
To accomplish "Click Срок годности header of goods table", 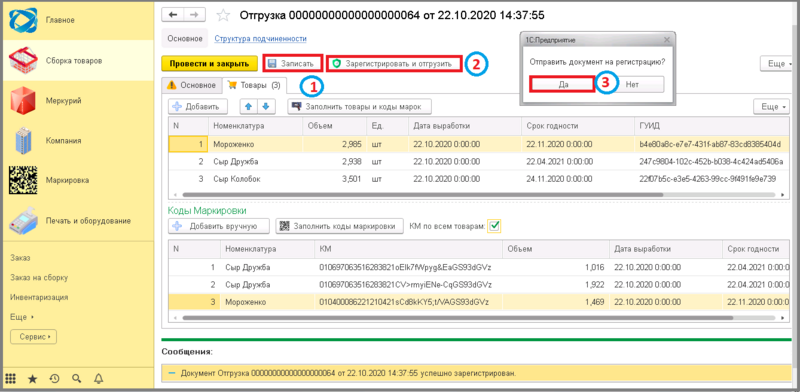I will [577, 126].
